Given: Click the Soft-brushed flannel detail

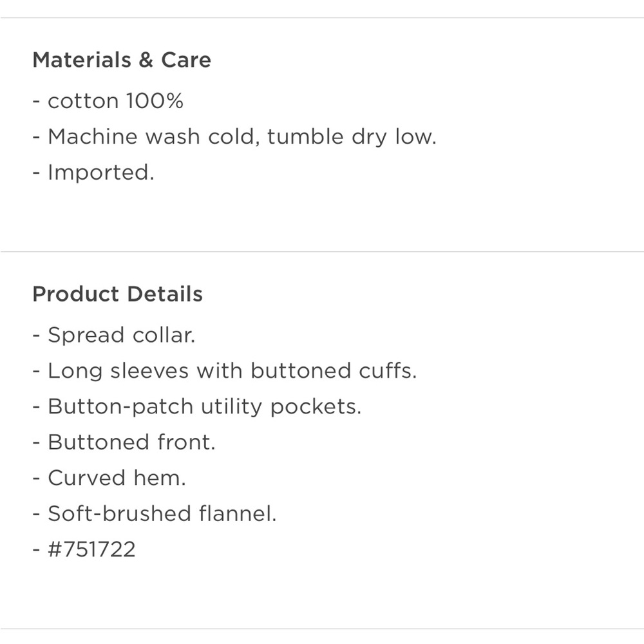Looking at the screenshot, I should pyautogui.click(x=155, y=514).
